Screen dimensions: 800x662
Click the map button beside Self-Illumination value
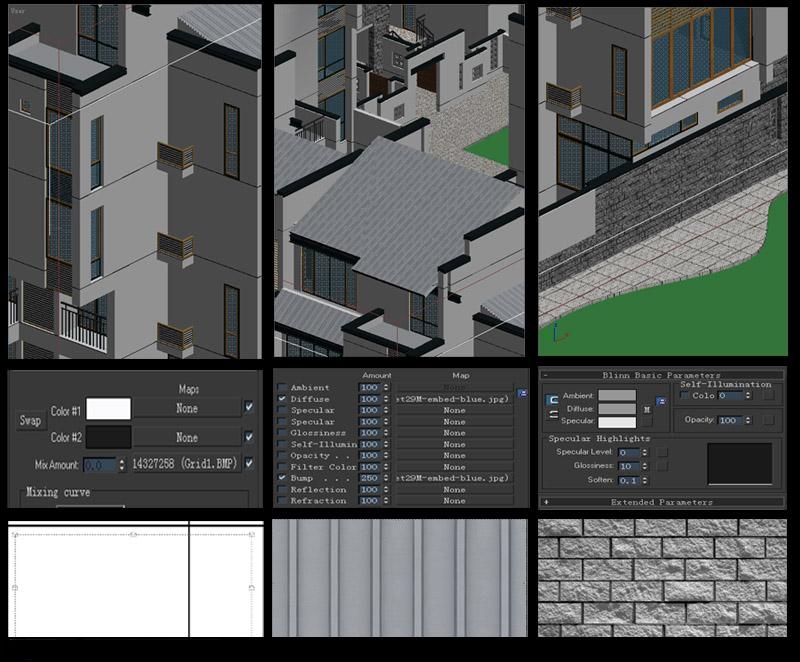click(768, 395)
